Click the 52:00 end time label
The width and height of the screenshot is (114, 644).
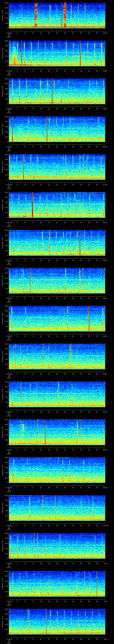pyautogui.click(x=105, y=223)
